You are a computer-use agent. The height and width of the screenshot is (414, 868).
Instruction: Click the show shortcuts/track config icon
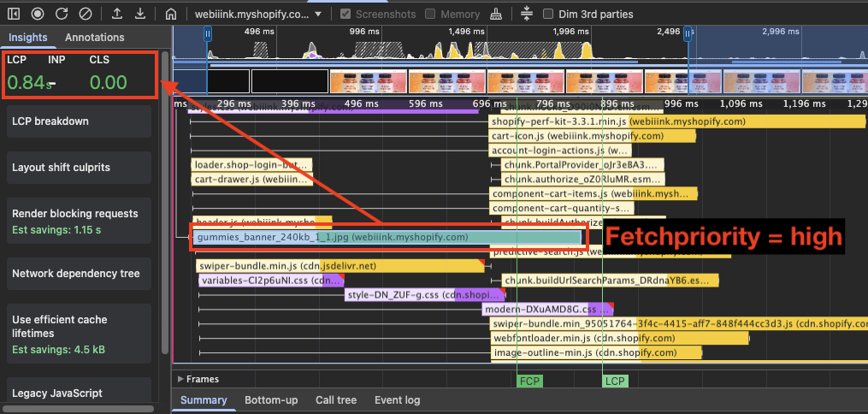526,14
